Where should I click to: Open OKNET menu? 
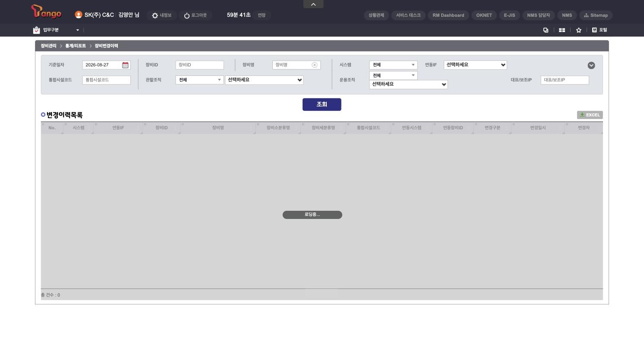[x=484, y=15]
